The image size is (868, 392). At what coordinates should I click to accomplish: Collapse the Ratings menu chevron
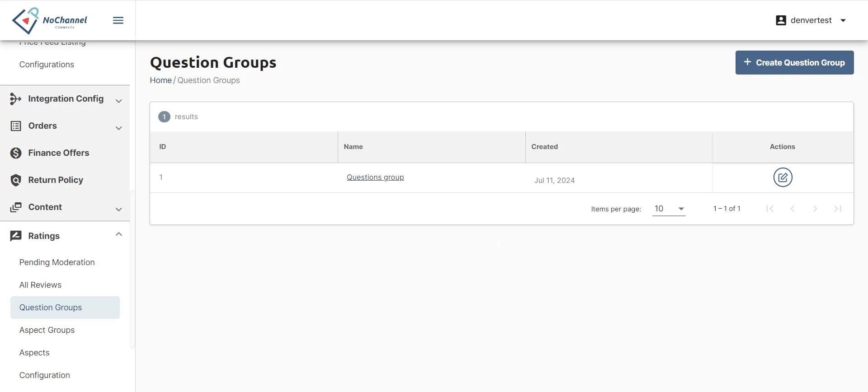click(119, 234)
